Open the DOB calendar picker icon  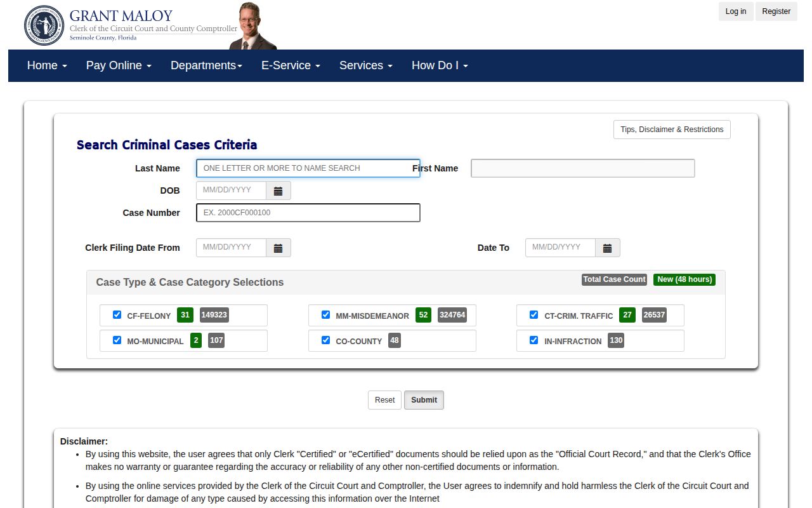tap(278, 190)
